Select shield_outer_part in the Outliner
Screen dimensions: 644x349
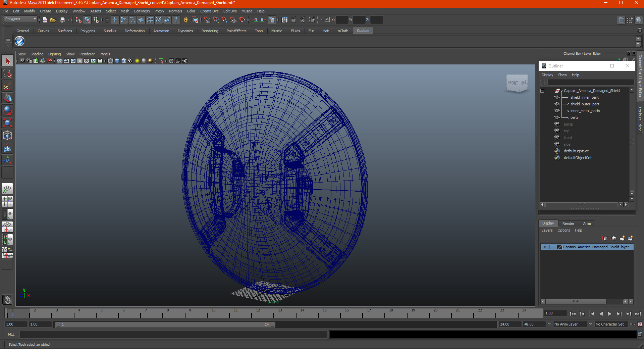[x=585, y=104]
